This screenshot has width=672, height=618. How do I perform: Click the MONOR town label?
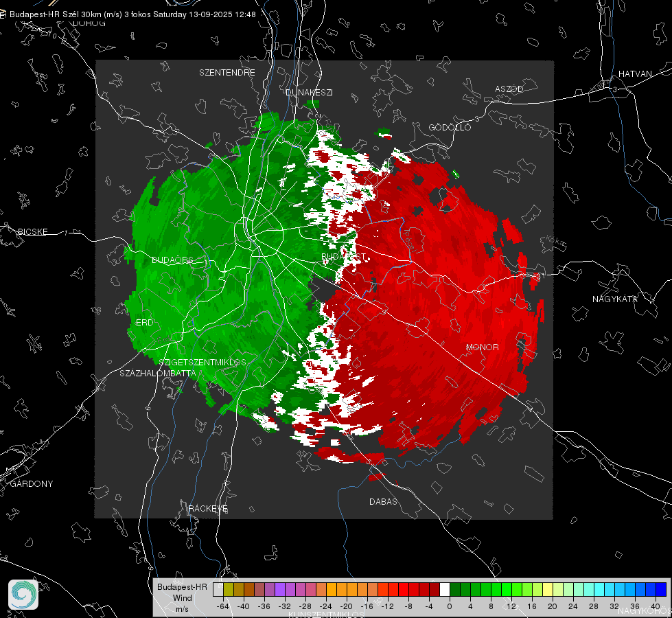[x=482, y=347]
